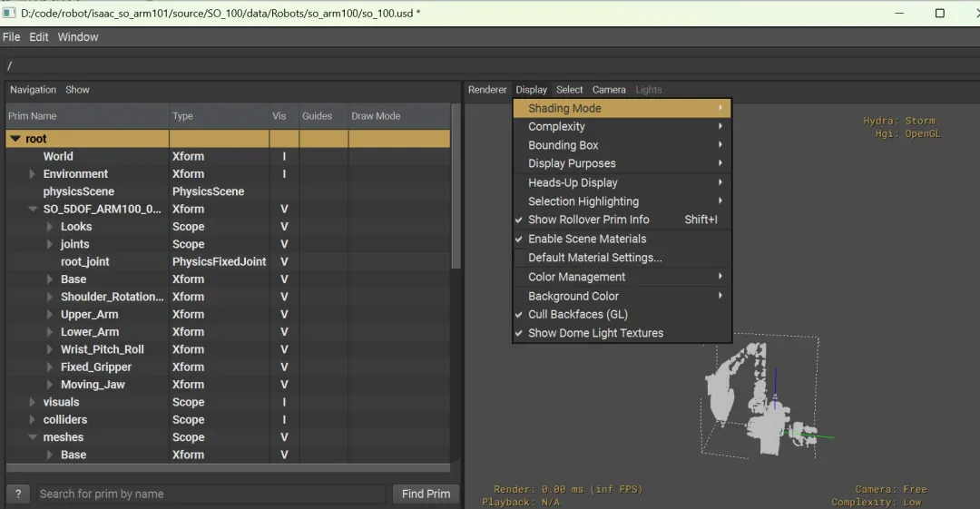The width and height of the screenshot is (980, 509).
Task: Open Default Material Settings dialog
Action: (x=622, y=258)
